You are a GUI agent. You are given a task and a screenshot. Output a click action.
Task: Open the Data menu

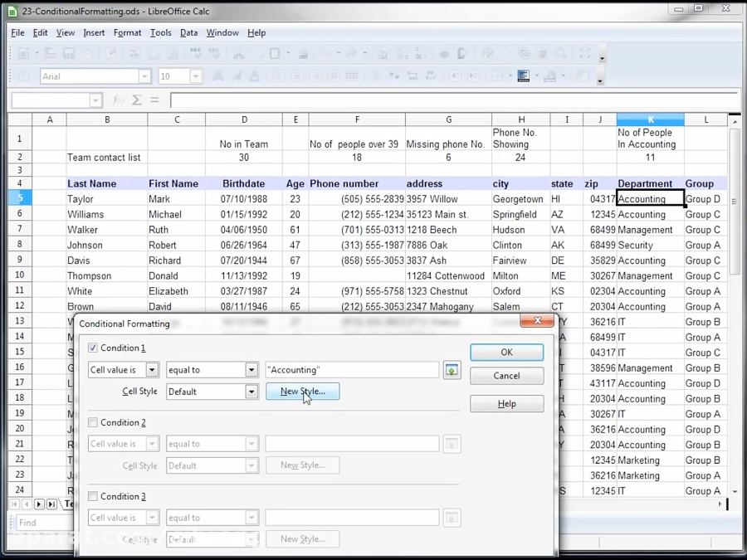point(188,32)
